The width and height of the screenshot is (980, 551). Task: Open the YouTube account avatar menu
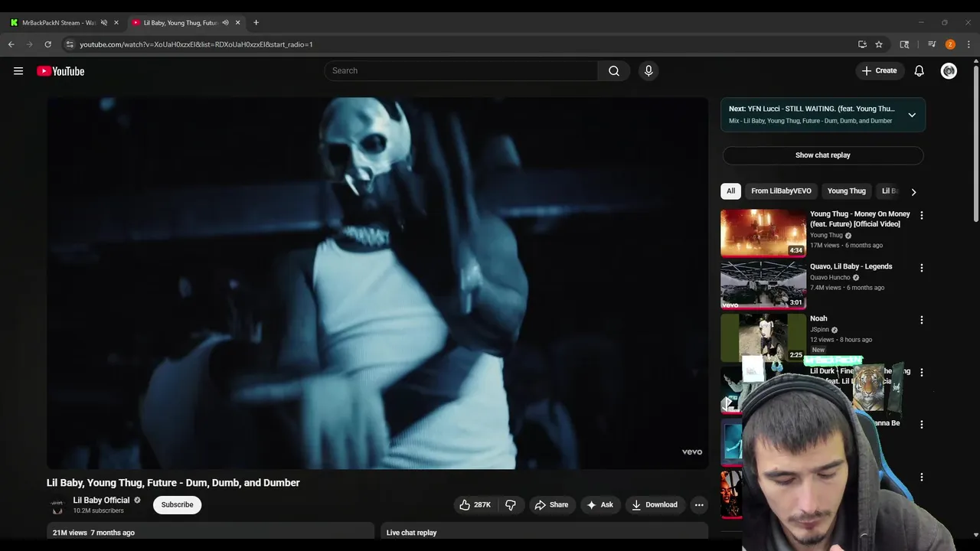coord(949,70)
